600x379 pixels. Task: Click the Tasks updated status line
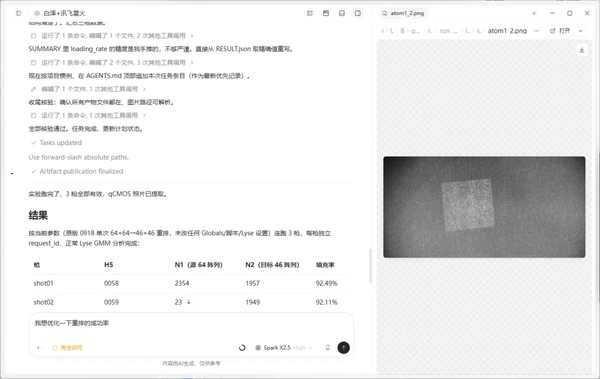56,142
